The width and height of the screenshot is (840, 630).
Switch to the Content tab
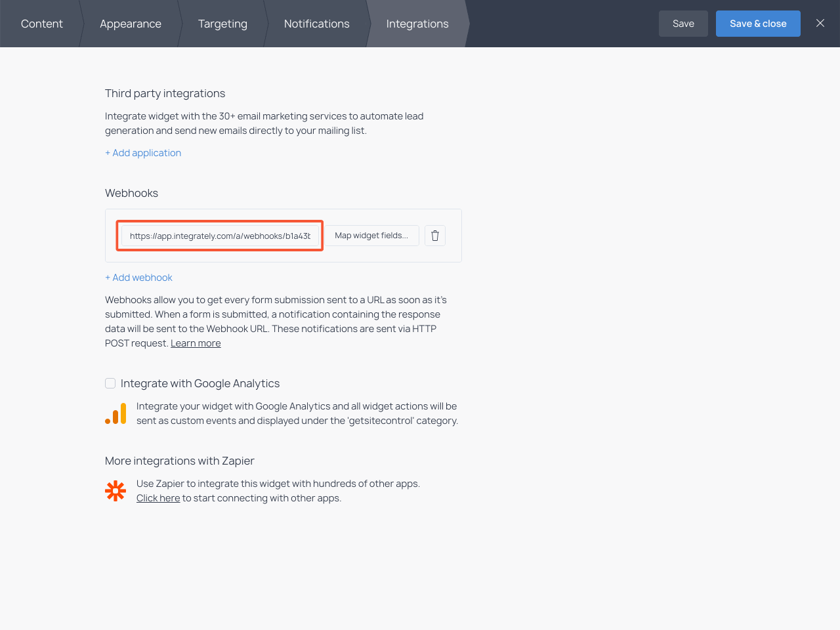pos(42,24)
